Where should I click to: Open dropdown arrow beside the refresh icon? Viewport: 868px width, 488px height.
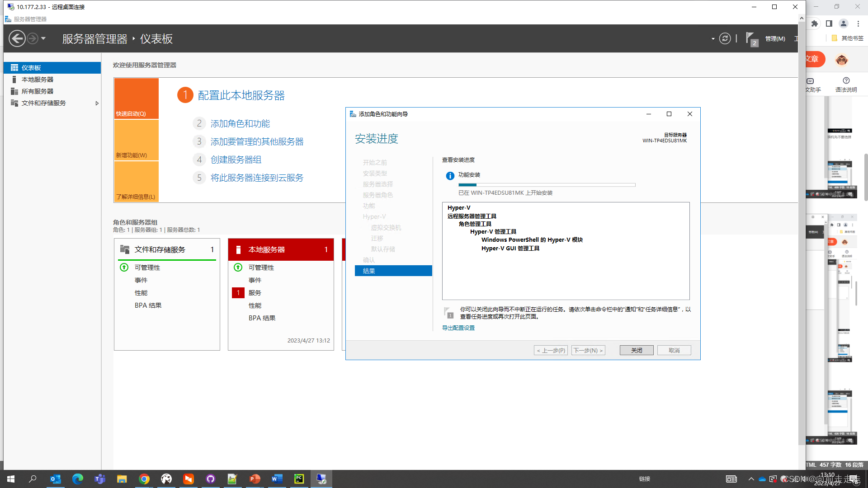713,39
